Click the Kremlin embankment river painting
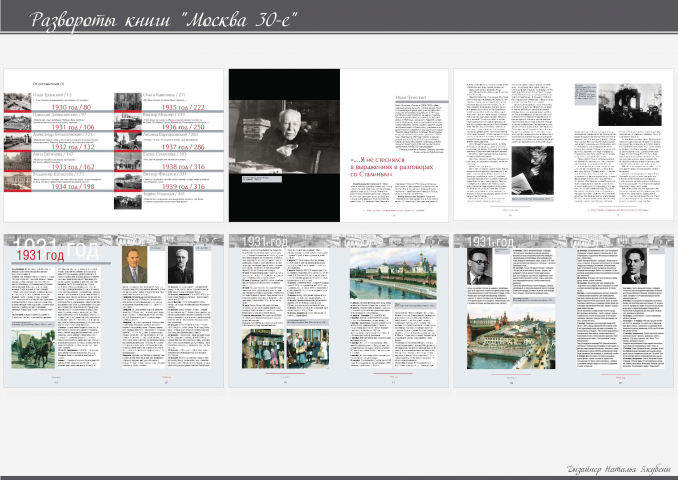The image size is (678, 480). (393, 274)
